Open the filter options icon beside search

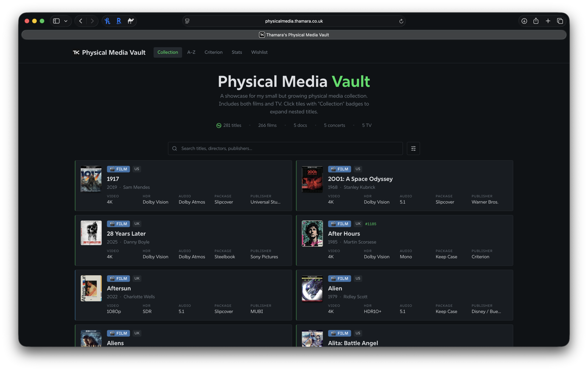point(413,148)
